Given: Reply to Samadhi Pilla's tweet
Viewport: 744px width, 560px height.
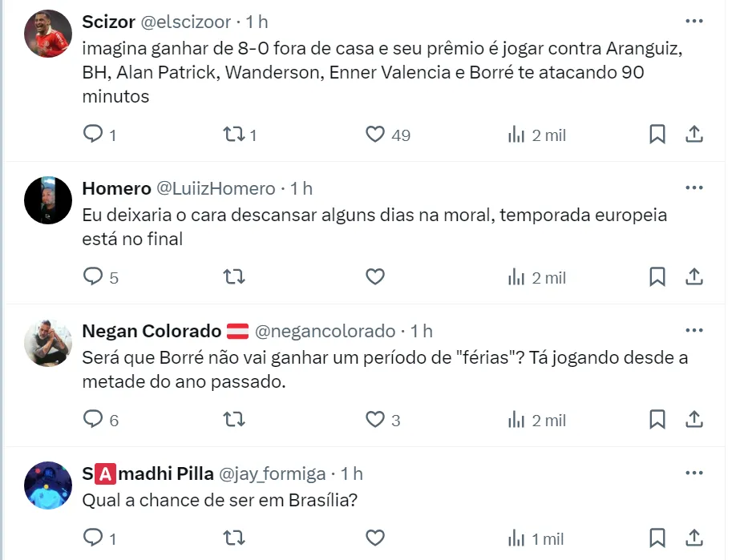Looking at the screenshot, I should point(94,538).
